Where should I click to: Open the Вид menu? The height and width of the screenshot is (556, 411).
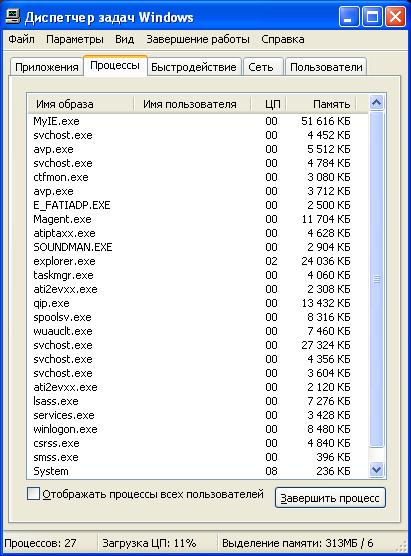124,39
